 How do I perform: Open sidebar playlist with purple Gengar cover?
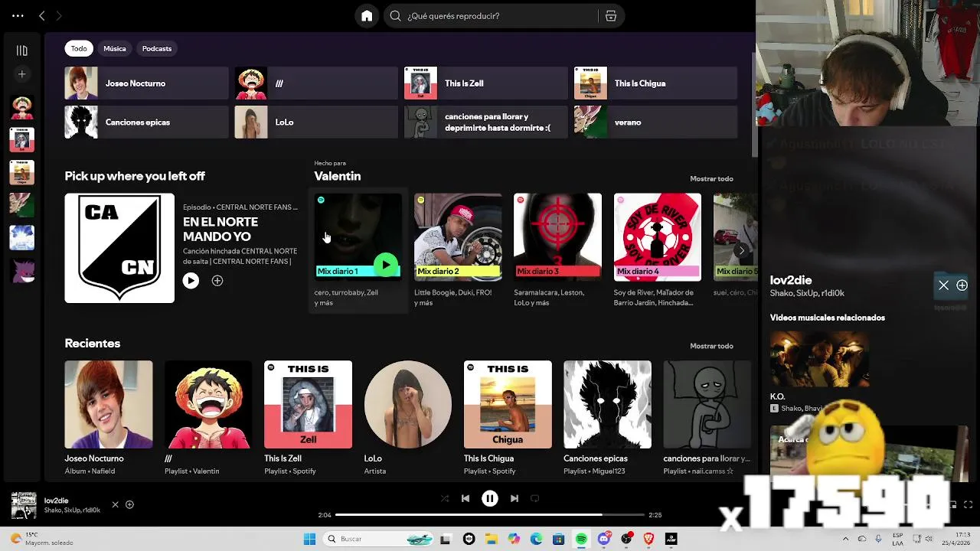pos(21,270)
